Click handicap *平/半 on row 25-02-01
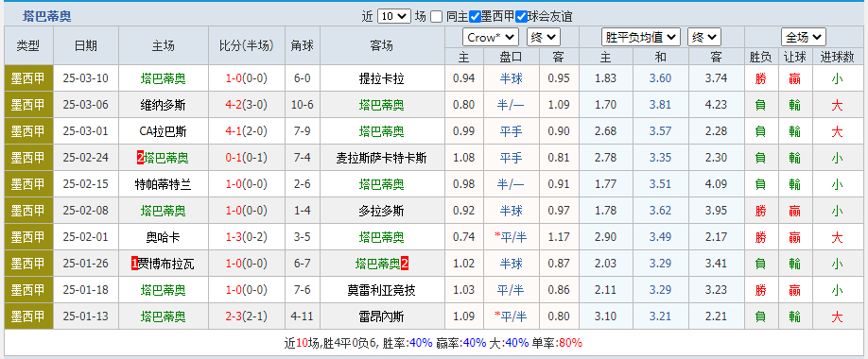The width and height of the screenshot is (868, 359). pyautogui.click(x=511, y=237)
